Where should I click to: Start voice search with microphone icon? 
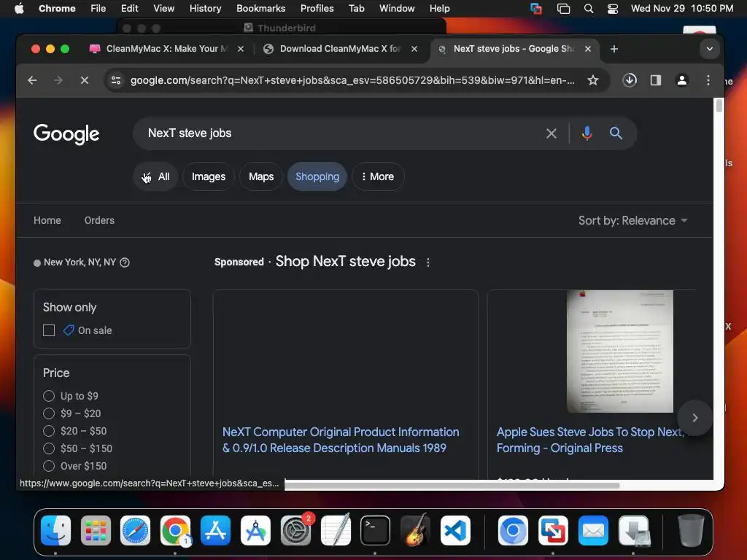[587, 133]
